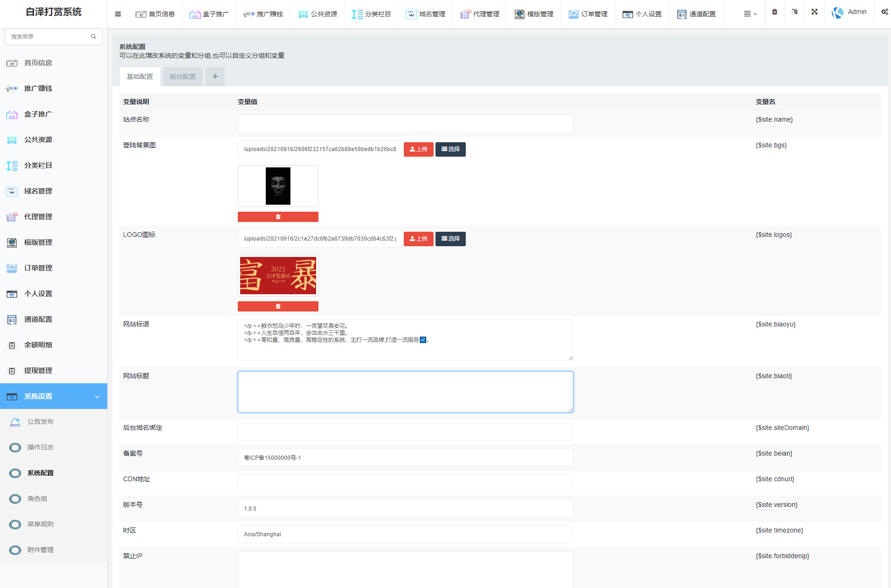This screenshot has width=891, height=588.
Task: Click the trash icon in top bar
Action: coord(774,12)
